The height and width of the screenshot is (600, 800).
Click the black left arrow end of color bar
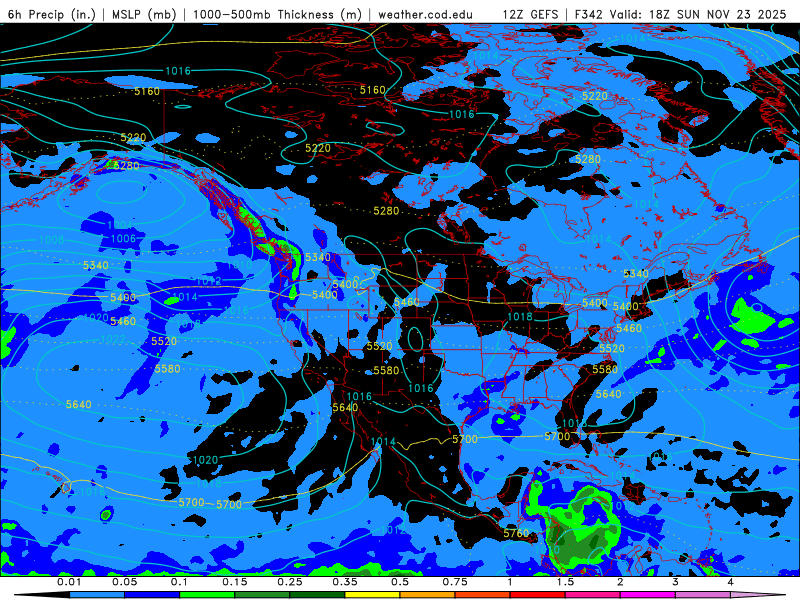[42, 595]
